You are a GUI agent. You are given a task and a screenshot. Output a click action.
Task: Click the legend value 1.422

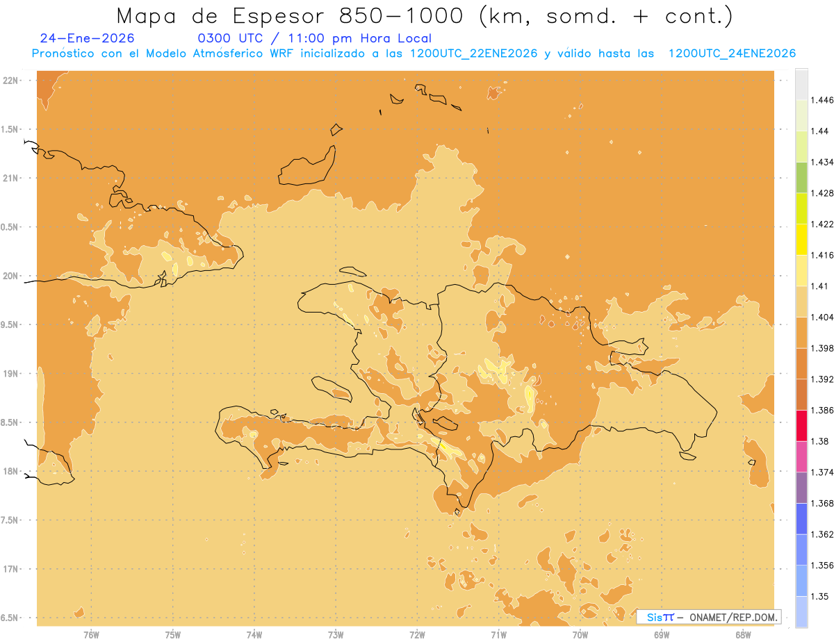click(x=822, y=224)
